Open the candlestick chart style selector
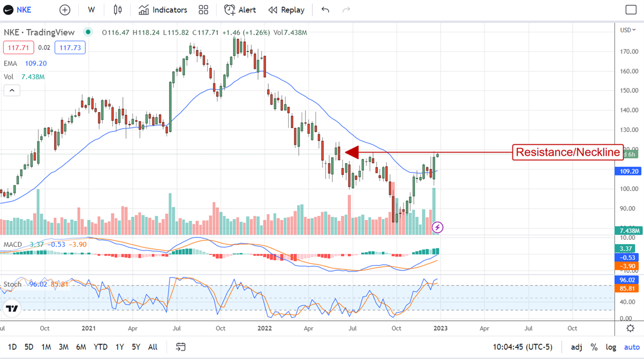644x359 pixels. (118, 10)
